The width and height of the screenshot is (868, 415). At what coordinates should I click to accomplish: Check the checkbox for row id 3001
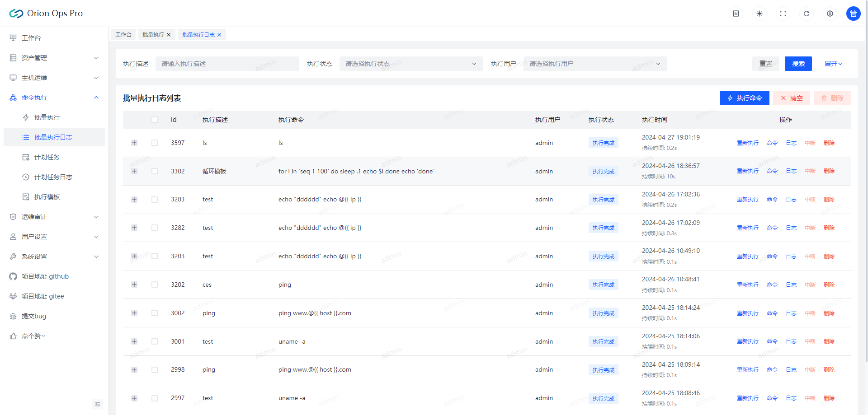[x=155, y=341]
